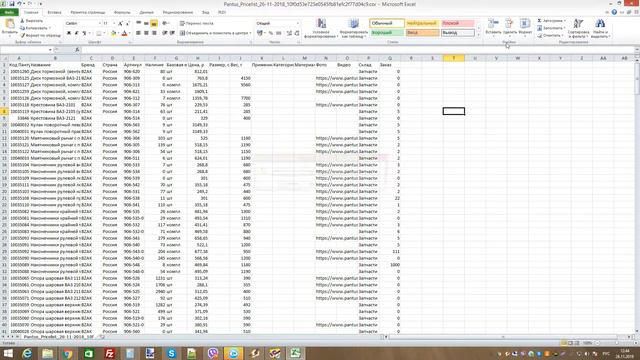Apply the red font color button
This screenshot has width=640, height=360.
click(124, 33)
